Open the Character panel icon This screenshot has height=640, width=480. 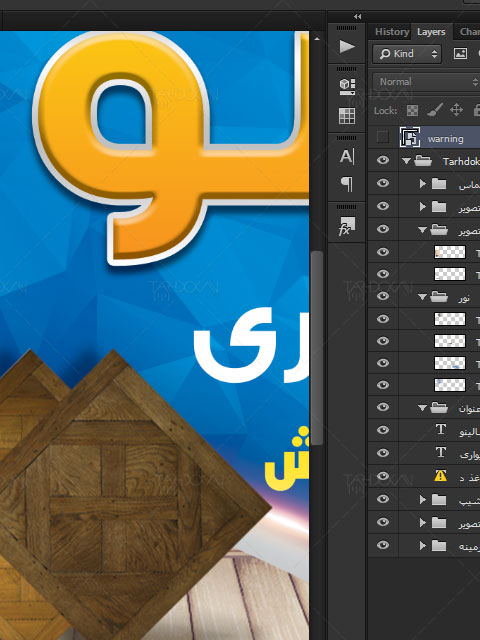(347, 156)
